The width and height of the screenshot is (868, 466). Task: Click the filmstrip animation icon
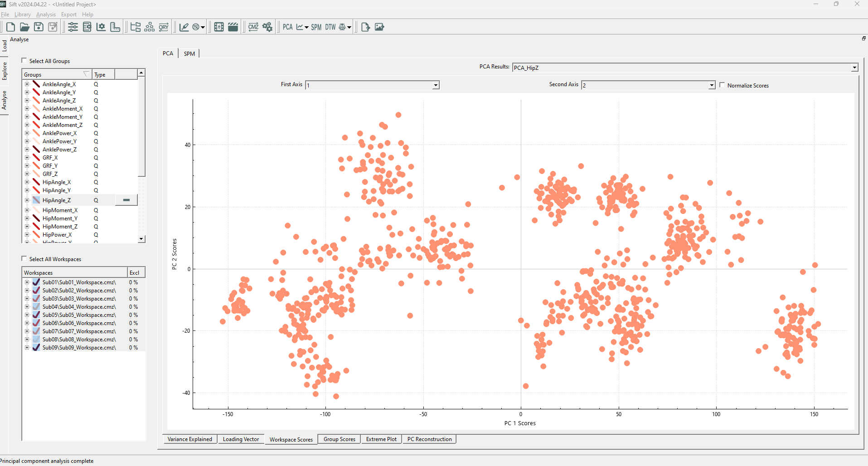tap(219, 27)
